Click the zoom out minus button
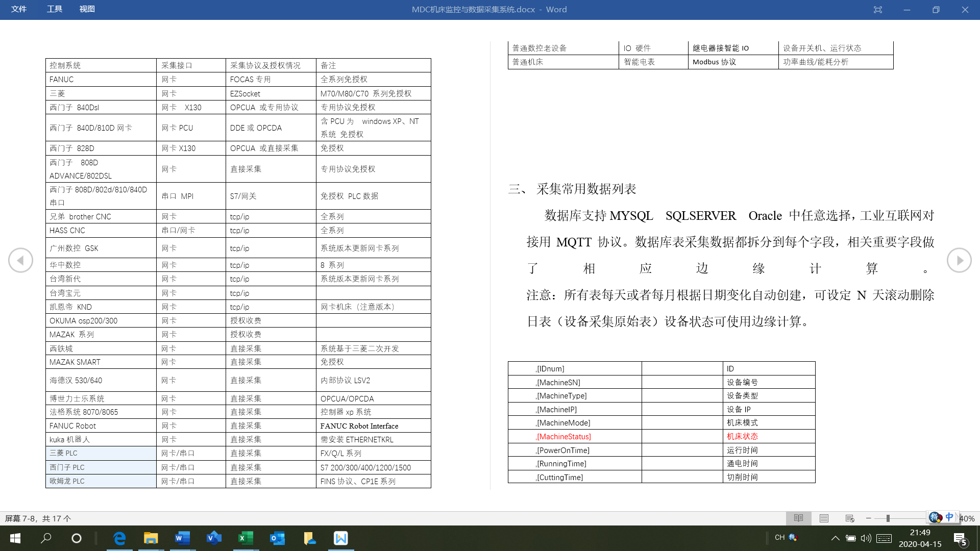The image size is (980, 551). (x=868, y=518)
